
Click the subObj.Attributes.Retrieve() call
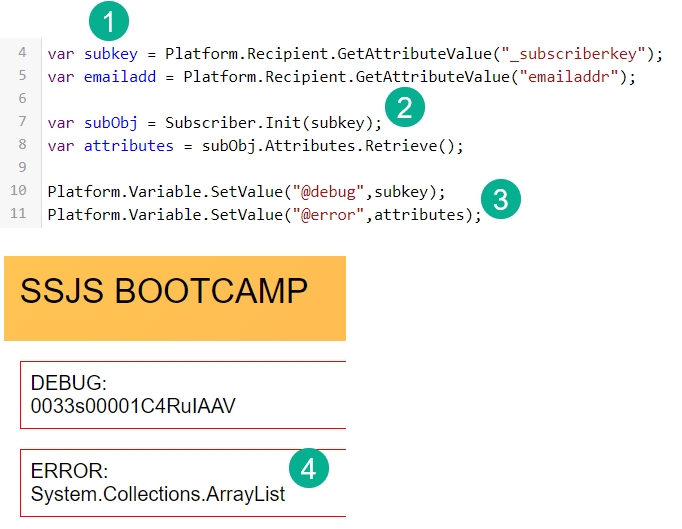333,146
